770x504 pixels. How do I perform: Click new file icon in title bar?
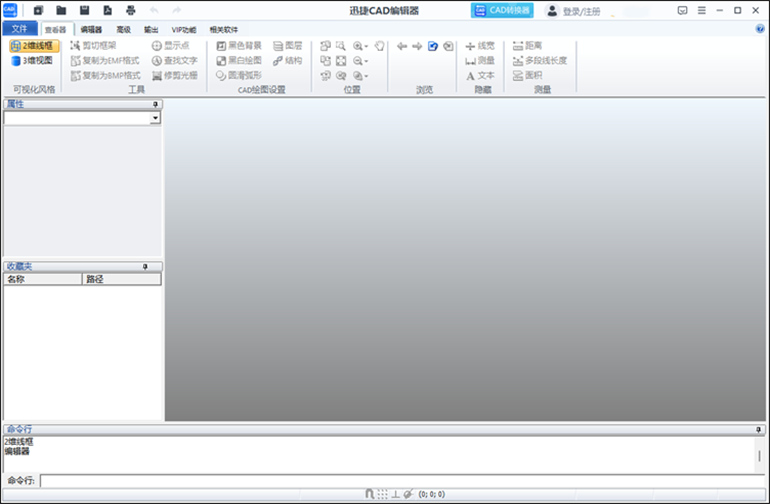pos(38,10)
